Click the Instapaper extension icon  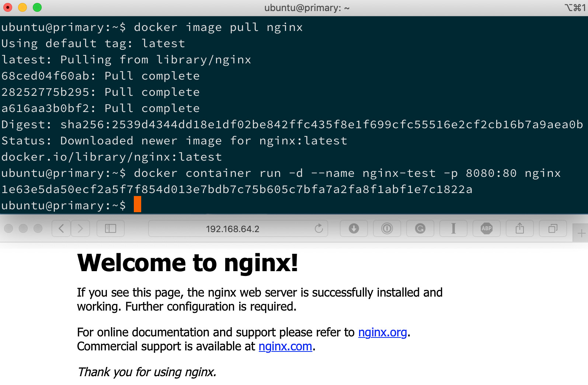453,229
